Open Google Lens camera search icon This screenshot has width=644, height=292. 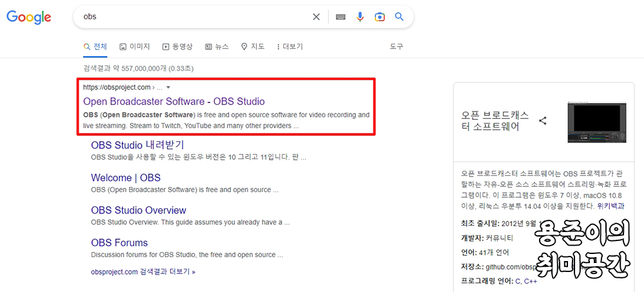379,17
